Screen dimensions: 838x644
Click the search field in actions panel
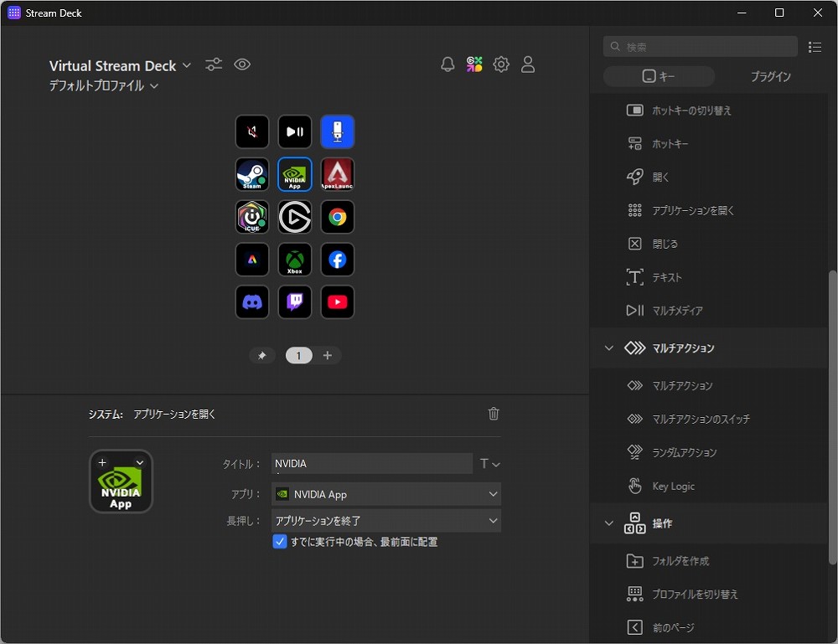click(x=700, y=47)
